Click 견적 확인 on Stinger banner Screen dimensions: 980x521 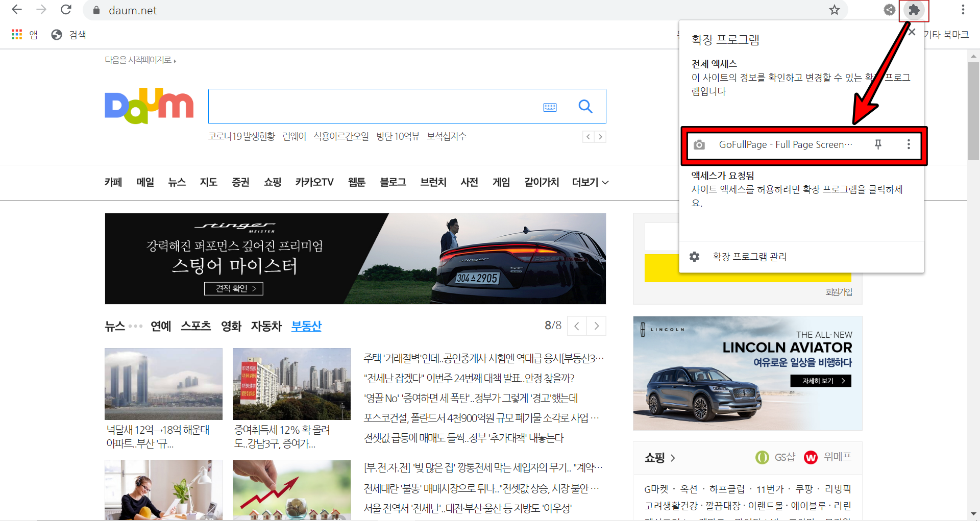pyautogui.click(x=234, y=288)
